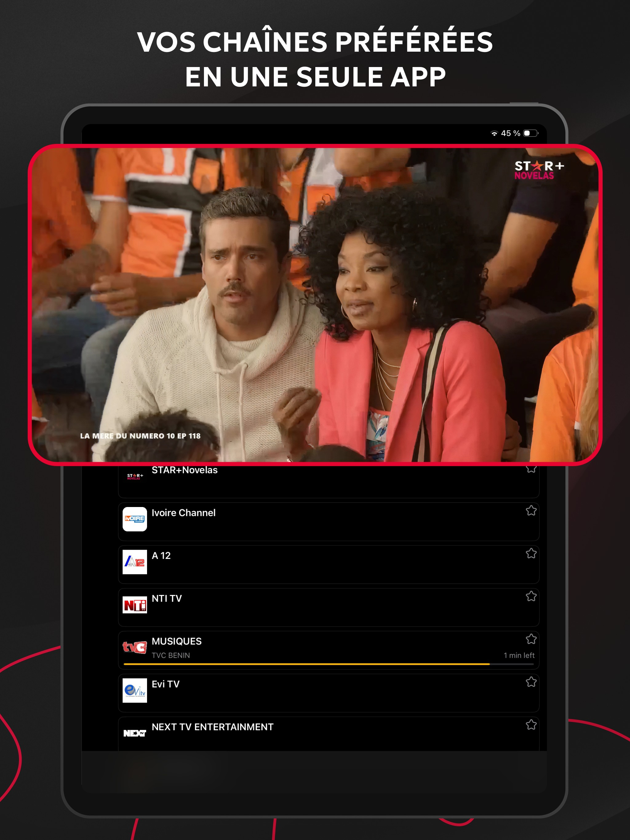Viewport: 630px width, 840px height.
Task: Tap the A 12 channel logo
Action: 135,562
